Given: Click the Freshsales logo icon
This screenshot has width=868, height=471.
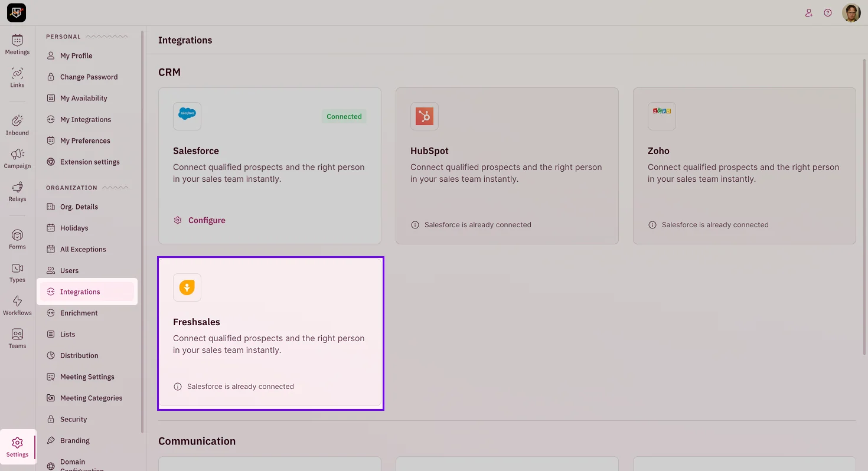Looking at the screenshot, I should [187, 287].
